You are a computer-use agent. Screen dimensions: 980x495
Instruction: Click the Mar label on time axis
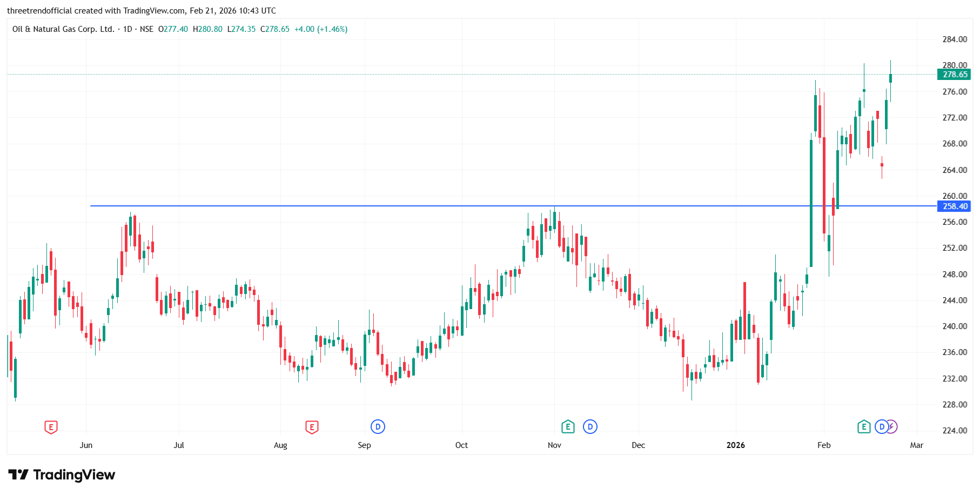point(917,445)
